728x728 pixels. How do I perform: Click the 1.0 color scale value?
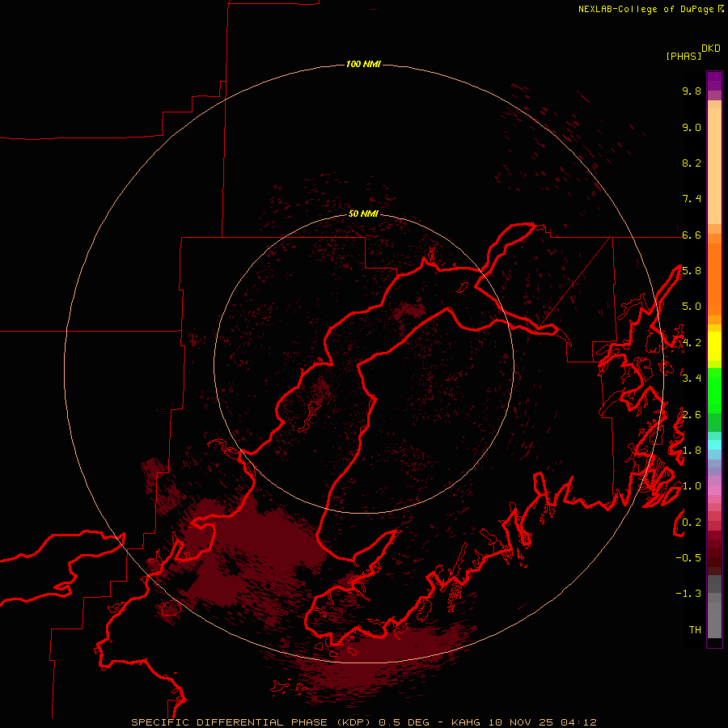click(x=692, y=486)
